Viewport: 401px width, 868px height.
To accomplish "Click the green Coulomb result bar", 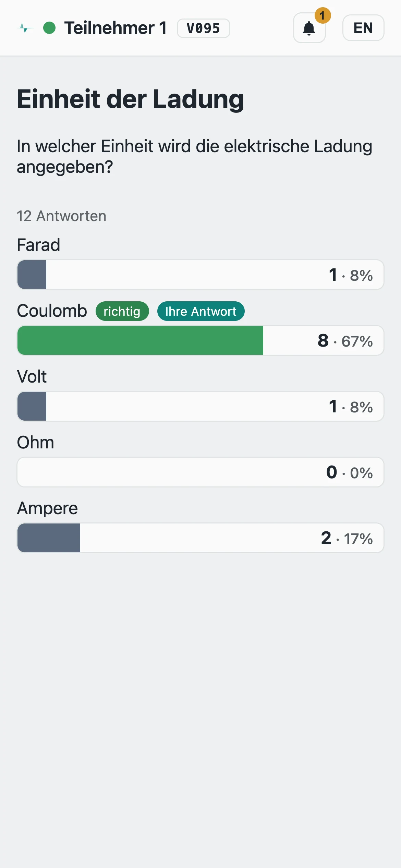I will click(x=200, y=340).
